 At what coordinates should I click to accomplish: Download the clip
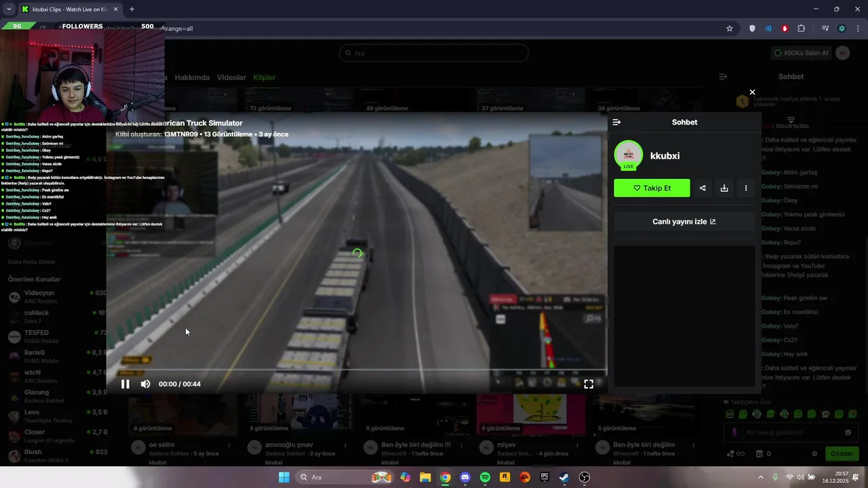[x=724, y=188]
